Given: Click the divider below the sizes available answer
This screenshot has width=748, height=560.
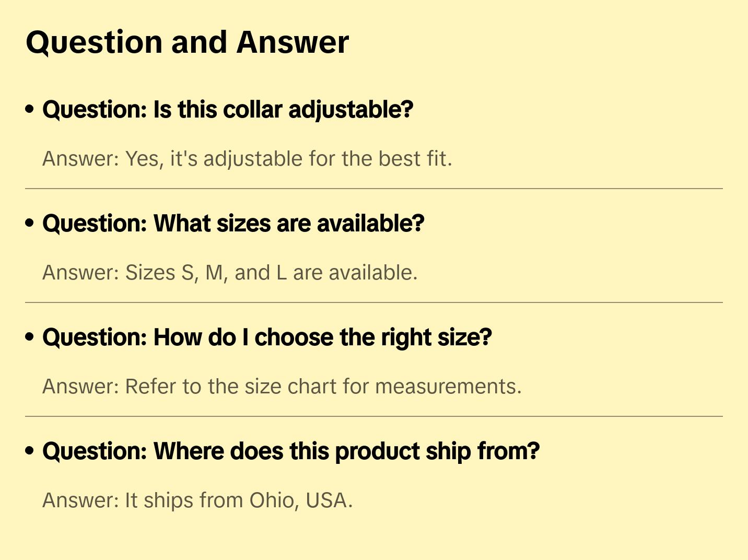Looking at the screenshot, I should [374, 302].
